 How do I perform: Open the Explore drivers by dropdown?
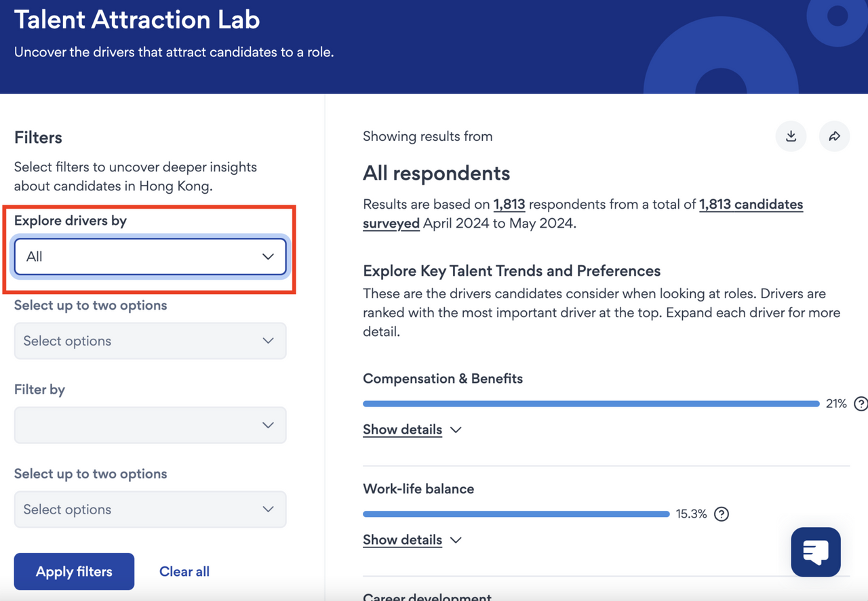coord(150,257)
